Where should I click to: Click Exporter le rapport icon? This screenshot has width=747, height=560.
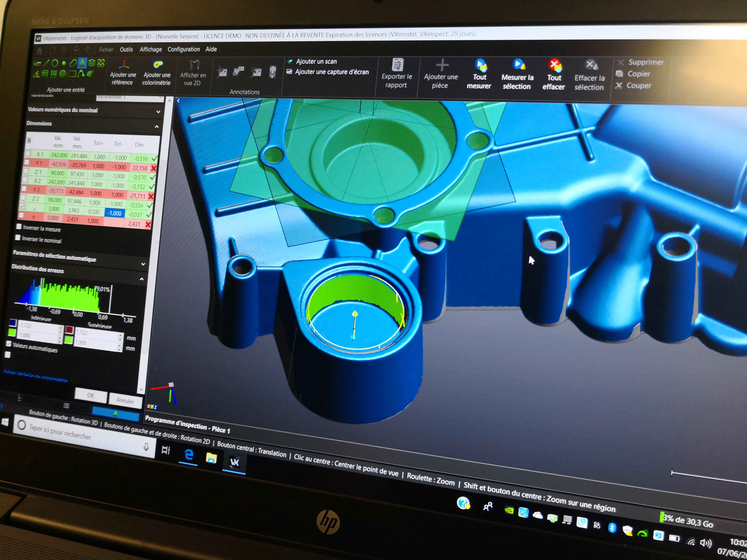(397, 65)
